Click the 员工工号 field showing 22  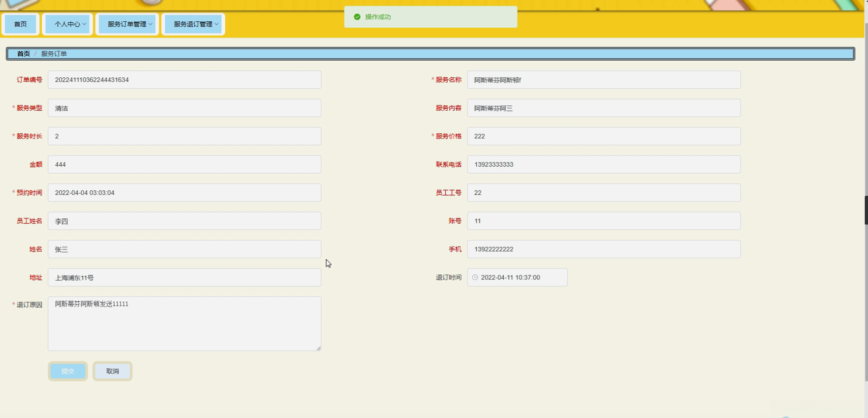pos(604,193)
